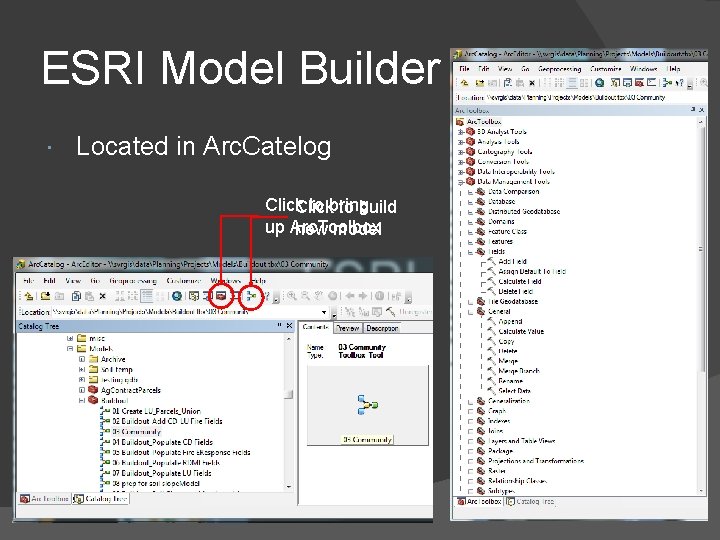Viewport: 720px width, 540px height.
Task: Select ArcToolbox bottom tab in right window
Action: click(478, 501)
